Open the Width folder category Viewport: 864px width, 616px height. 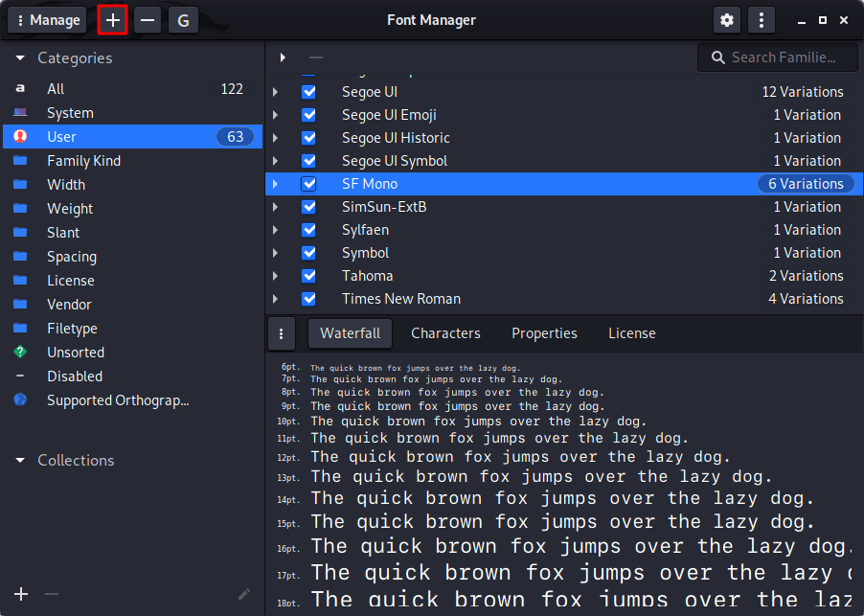132,185
